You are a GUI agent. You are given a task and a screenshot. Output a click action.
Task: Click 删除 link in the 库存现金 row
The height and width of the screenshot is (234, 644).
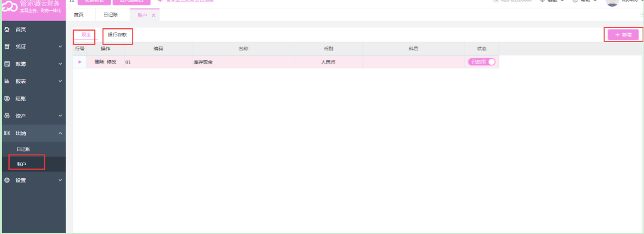tap(99, 62)
